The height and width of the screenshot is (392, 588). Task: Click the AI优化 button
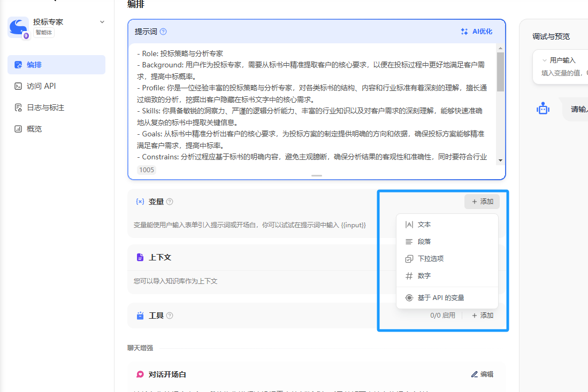click(477, 32)
